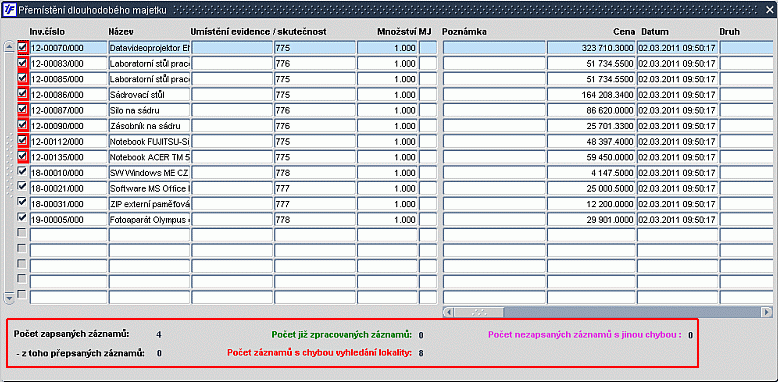Click the quantity 1.000 in row 12-00112/000
778x382 pixels.
click(388, 141)
